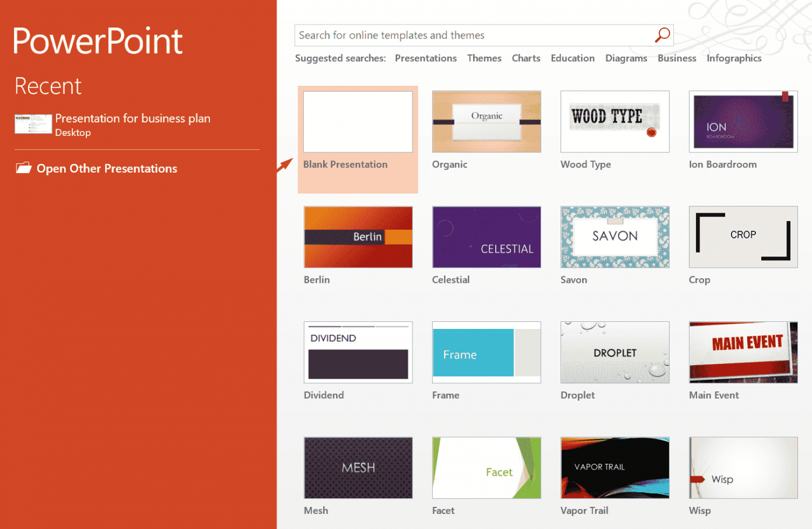Pick the Mesh template

coord(358,467)
